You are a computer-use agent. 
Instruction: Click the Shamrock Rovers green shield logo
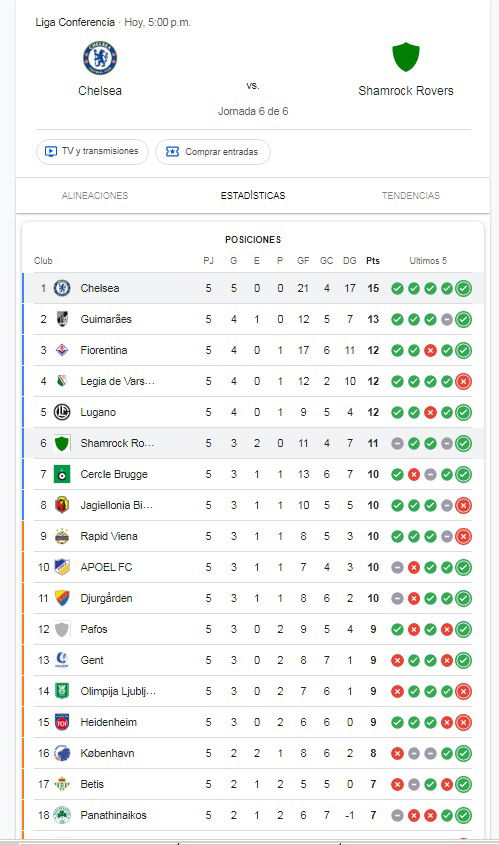point(406,57)
